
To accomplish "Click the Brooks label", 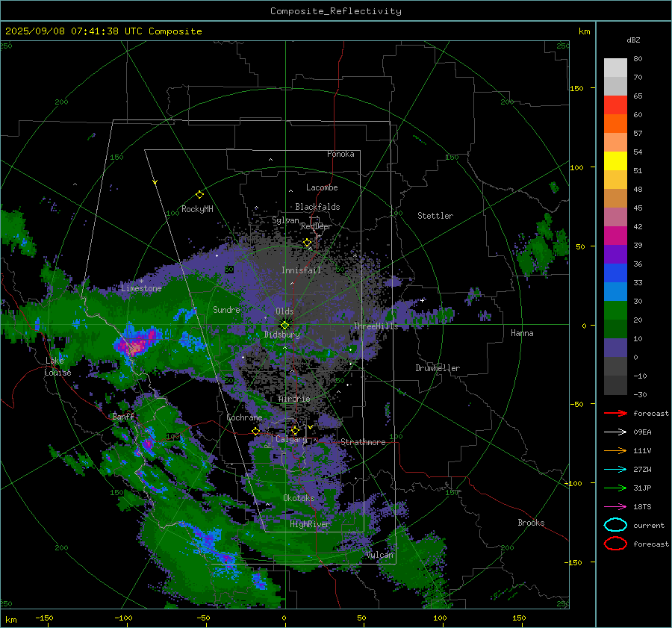I will (x=531, y=523).
